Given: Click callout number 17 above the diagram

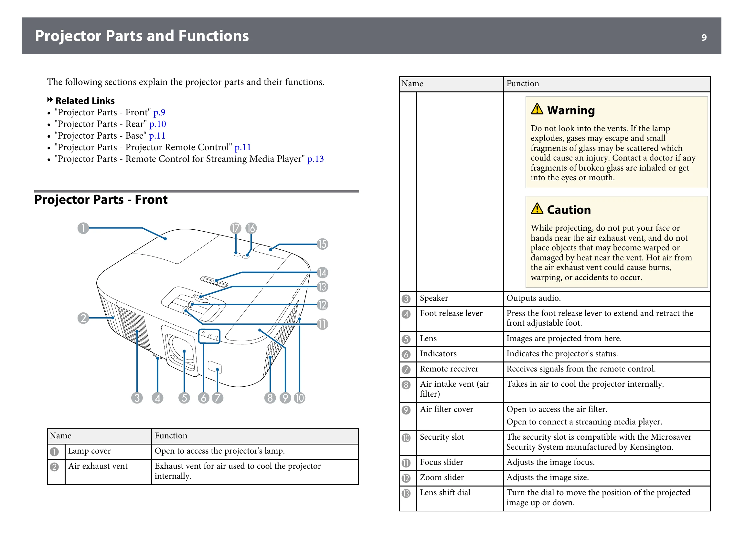Looking at the screenshot, I should tap(236, 228).
